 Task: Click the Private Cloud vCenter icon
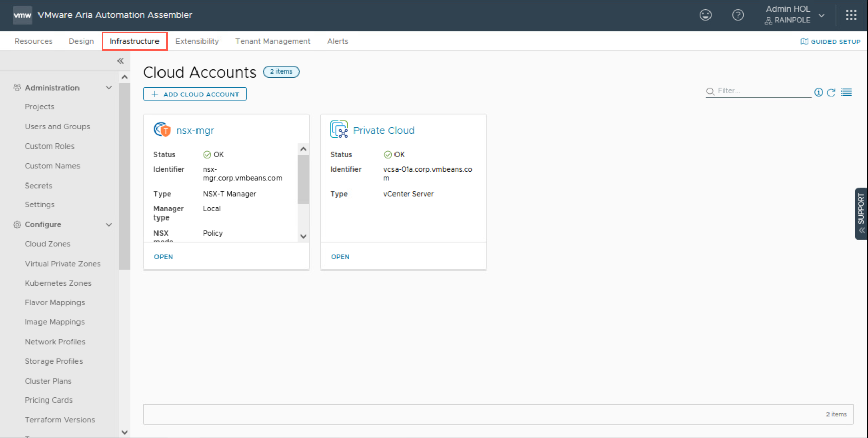click(339, 130)
